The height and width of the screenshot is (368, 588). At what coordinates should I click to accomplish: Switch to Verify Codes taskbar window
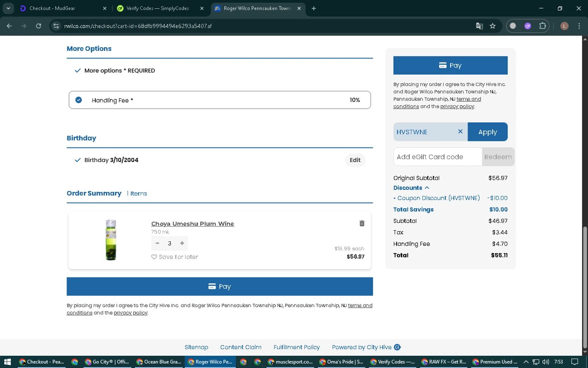point(393,362)
